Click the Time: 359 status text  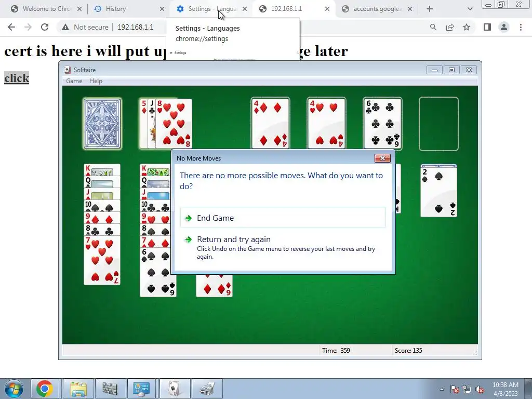point(336,351)
